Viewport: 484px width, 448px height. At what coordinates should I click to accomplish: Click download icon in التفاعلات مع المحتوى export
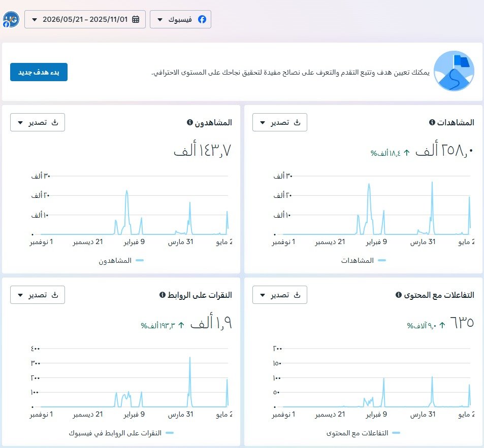[x=297, y=295]
